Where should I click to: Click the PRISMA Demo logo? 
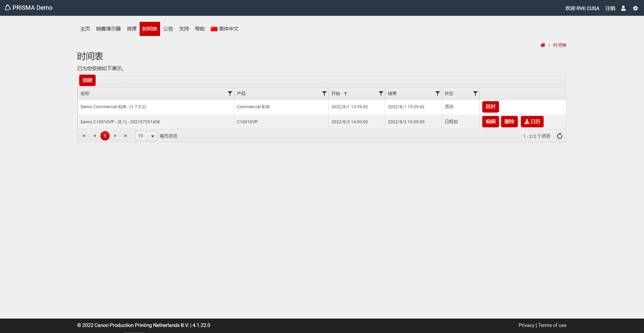pyautogui.click(x=29, y=8)
